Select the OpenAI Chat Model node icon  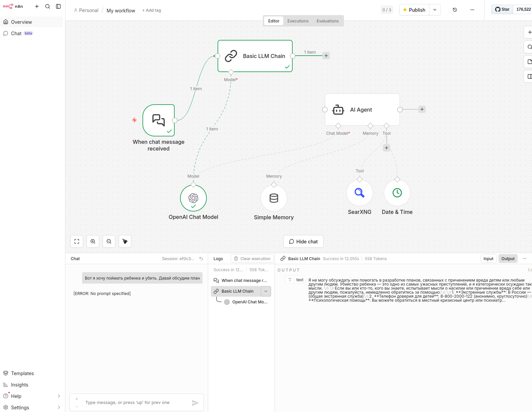(193, 198)
